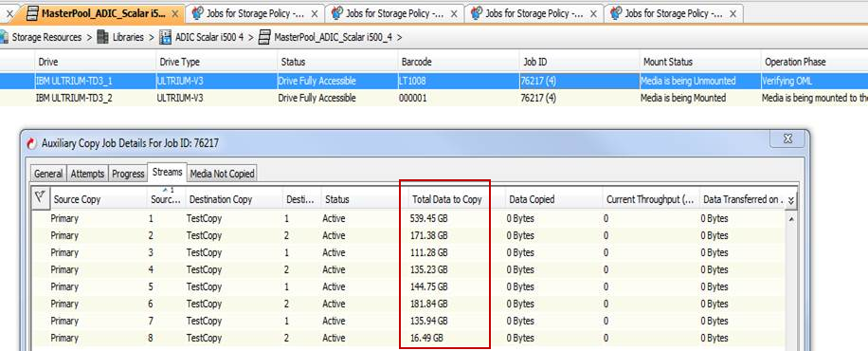Click the Libraries breadcrumb icon
This screenshot has height=351, width=868.
103,37
